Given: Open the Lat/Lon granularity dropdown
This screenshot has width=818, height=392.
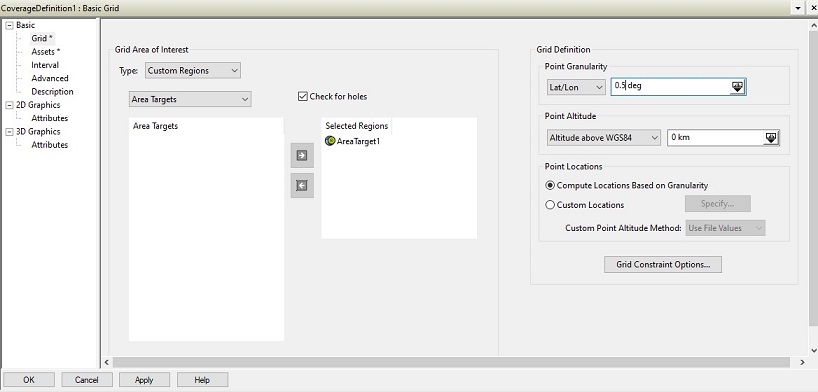Looking at the screenshot, I should tap(576, 87).
